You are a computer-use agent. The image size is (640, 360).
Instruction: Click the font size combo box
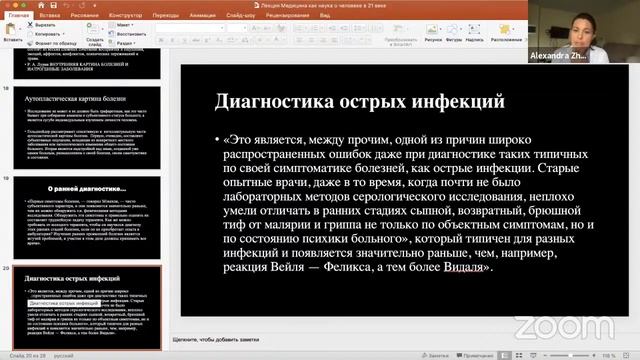(236, 28)
